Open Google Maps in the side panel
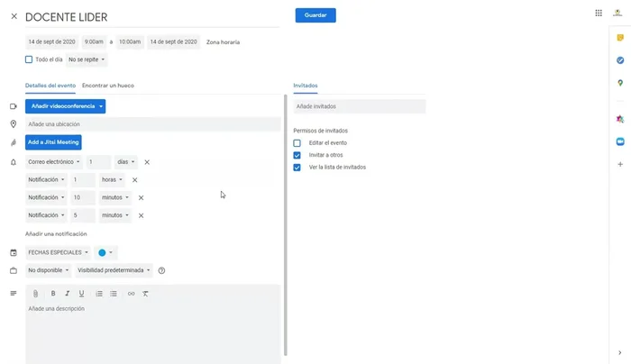 (620, 83)
